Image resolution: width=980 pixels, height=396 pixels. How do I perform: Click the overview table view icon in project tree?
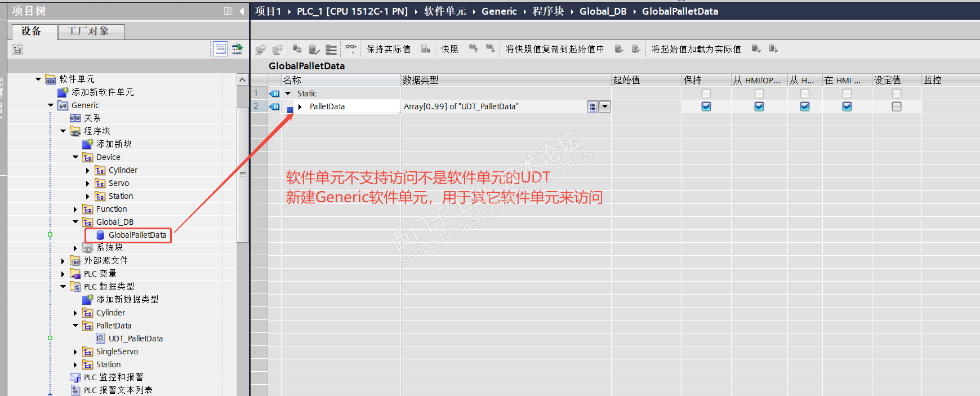point(221,49)
